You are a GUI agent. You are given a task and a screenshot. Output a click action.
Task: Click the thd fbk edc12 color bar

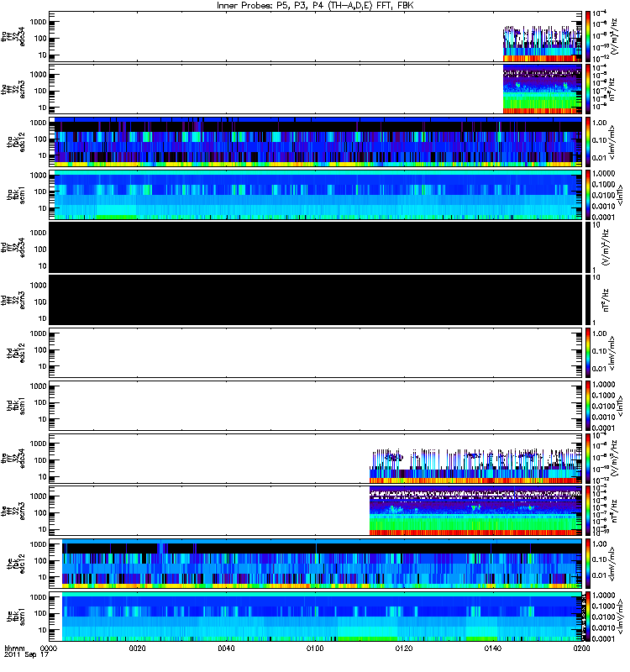(587, 353)
